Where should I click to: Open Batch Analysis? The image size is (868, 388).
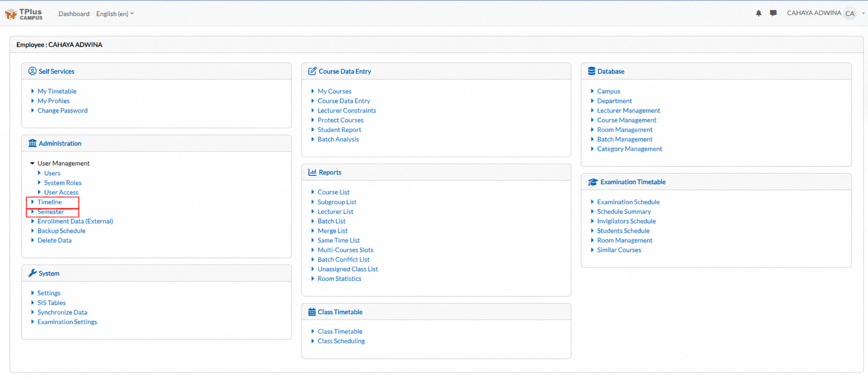[x=338, y=139]
